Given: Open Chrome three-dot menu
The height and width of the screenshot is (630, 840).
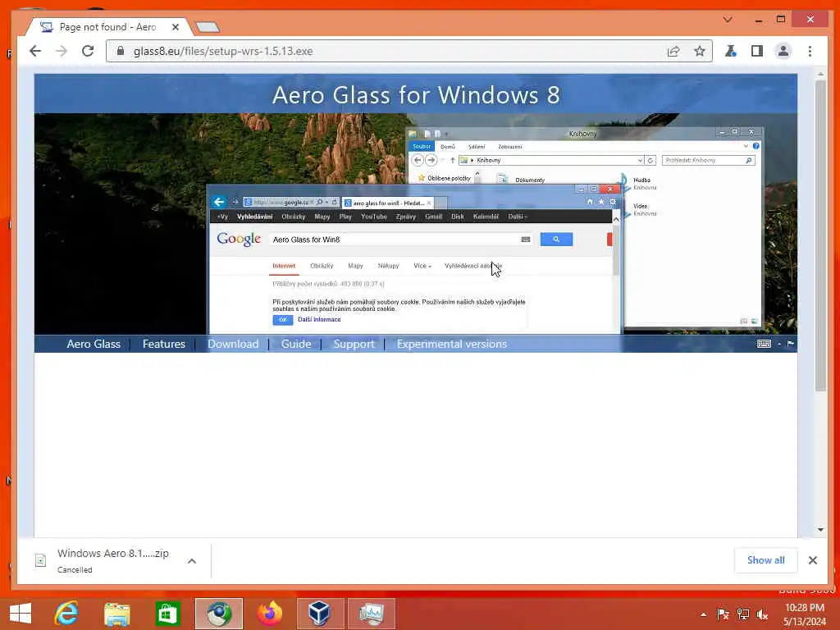Looking at the screenshot, I should [x=810, y=52].
